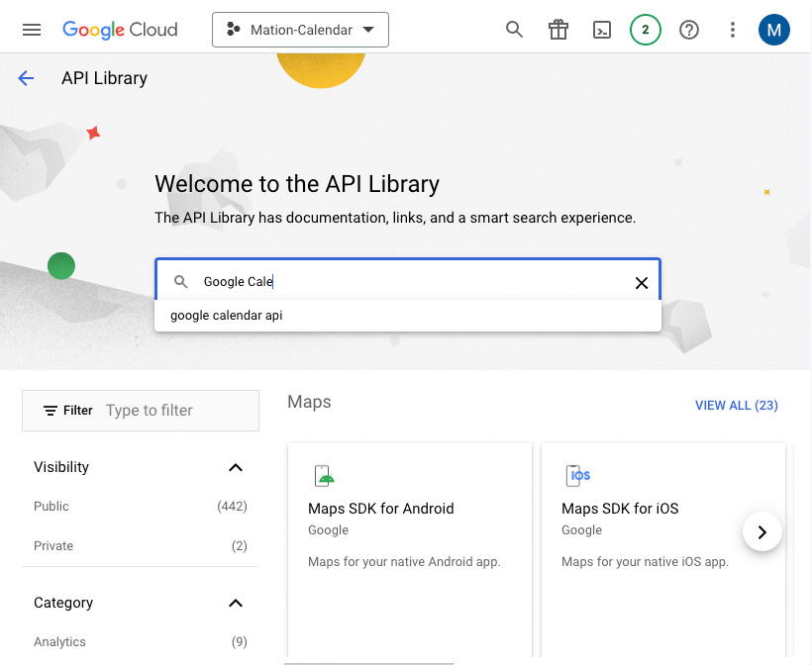812x665 pixels.
Task: Click into the Google Cale search field
Action: tap(408, 281)
